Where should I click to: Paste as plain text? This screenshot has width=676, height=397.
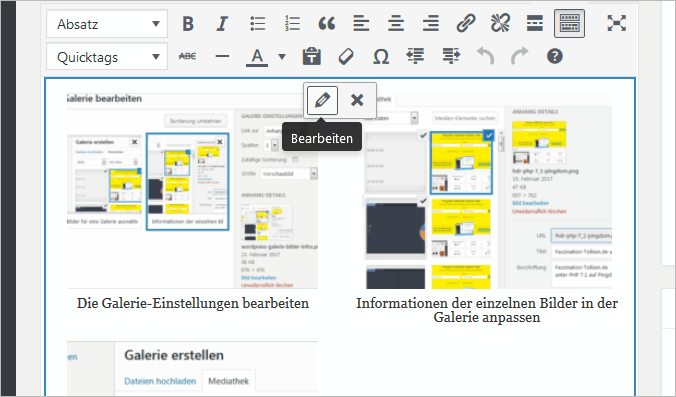[x=311, y=56]
